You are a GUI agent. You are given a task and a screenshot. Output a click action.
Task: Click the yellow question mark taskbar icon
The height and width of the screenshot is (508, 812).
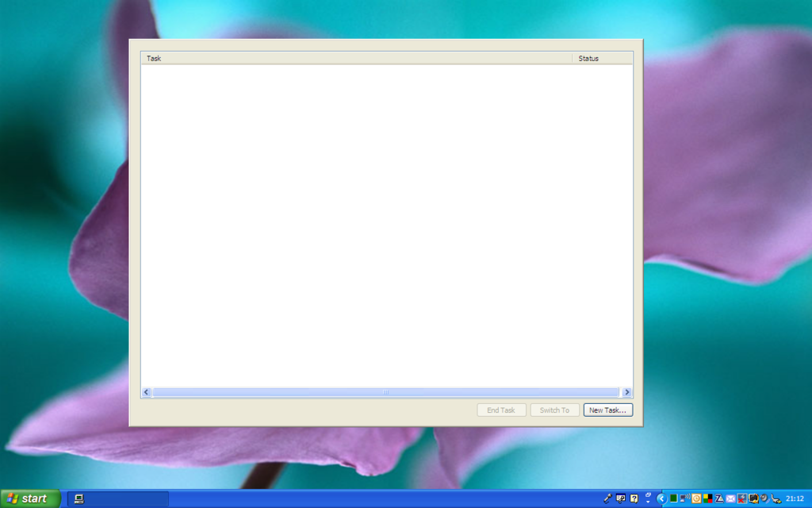634,498
